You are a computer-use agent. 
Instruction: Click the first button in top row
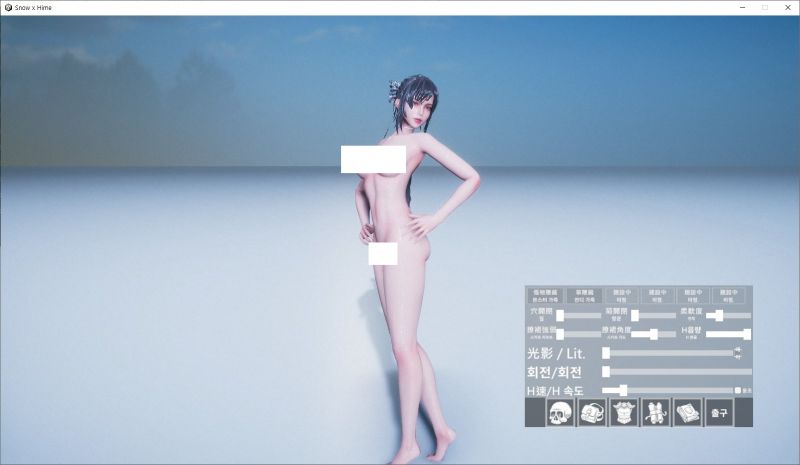(x=544, y=296)
